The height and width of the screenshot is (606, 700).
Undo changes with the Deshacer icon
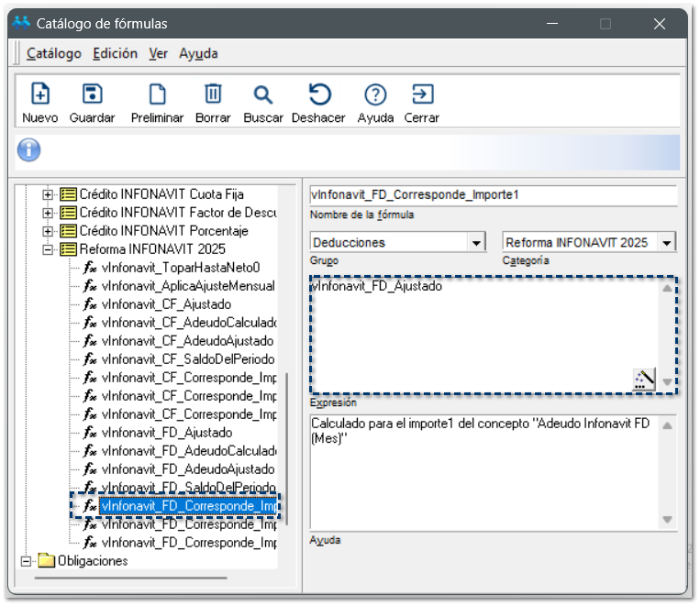tap(318, 94)
